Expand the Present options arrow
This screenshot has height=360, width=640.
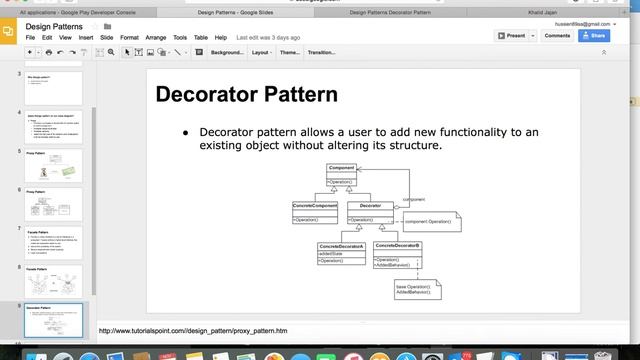click(x=533, y=36)
